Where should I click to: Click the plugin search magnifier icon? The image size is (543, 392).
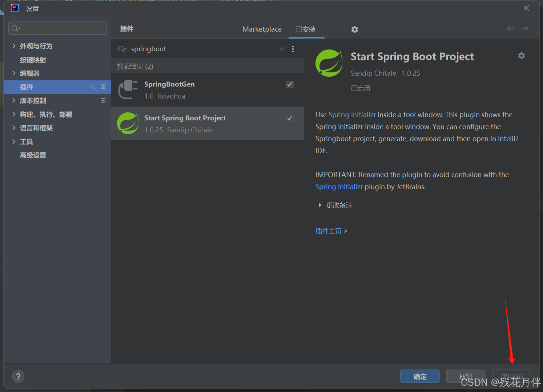122,49
